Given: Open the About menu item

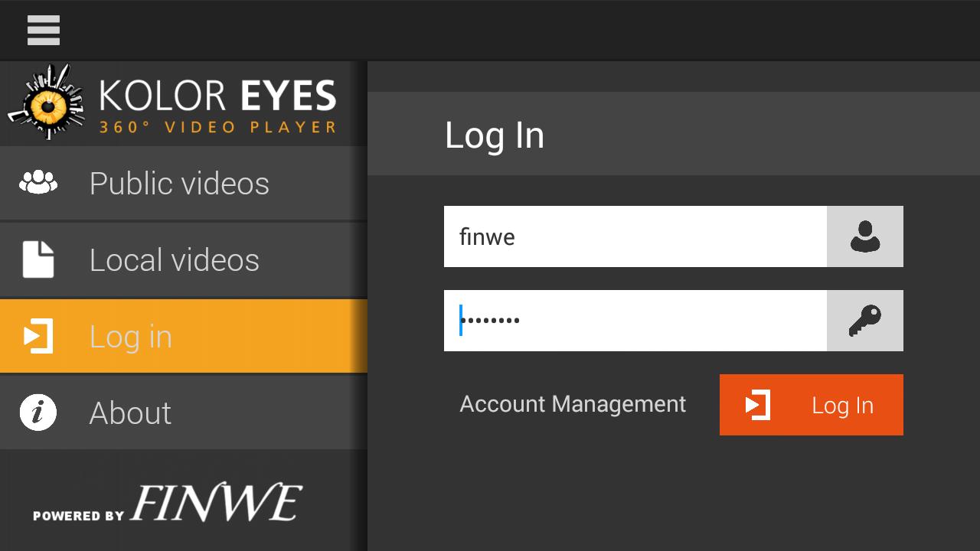Looking at the screenshot, I should click(x=184, y=412).
